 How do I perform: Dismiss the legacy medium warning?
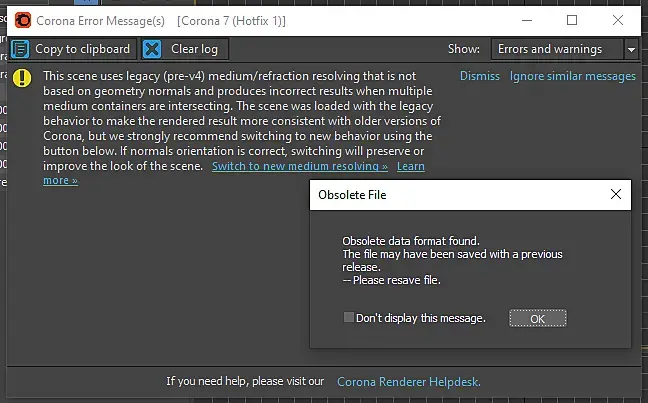click(x=479, y=76)
